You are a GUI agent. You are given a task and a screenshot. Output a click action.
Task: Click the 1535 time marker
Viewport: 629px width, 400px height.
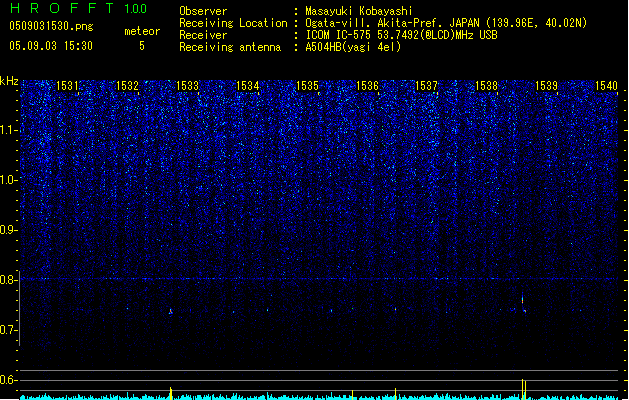tap(307, 86)
